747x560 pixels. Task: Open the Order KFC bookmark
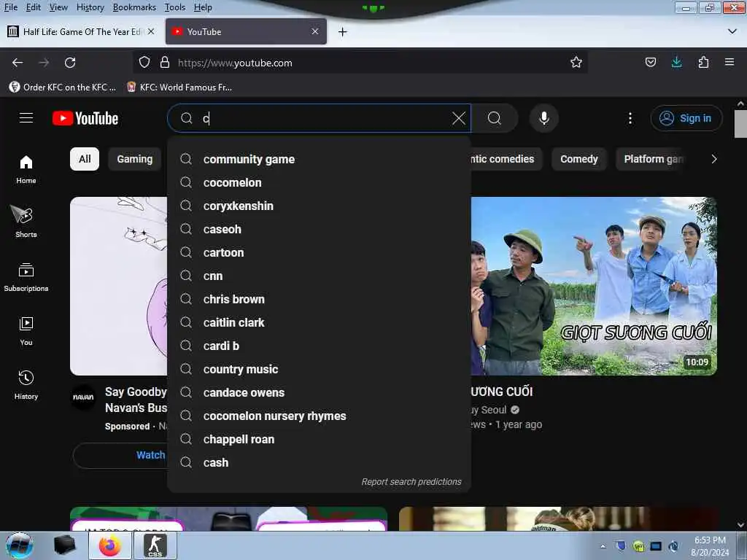point(63,87)
